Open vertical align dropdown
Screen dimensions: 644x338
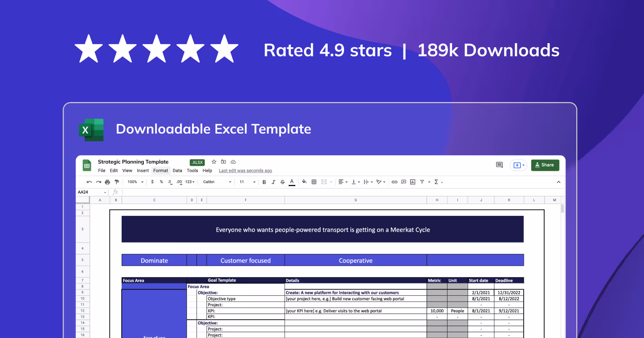click(356, 182)
